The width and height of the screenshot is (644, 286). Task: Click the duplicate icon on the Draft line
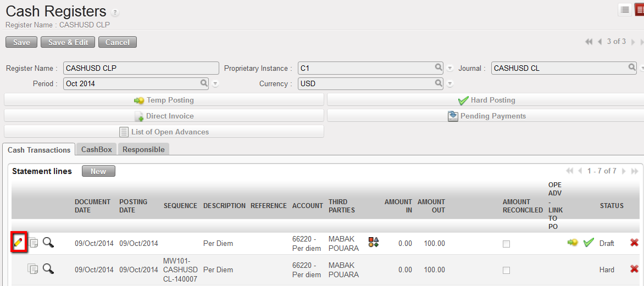coord(34,243)
